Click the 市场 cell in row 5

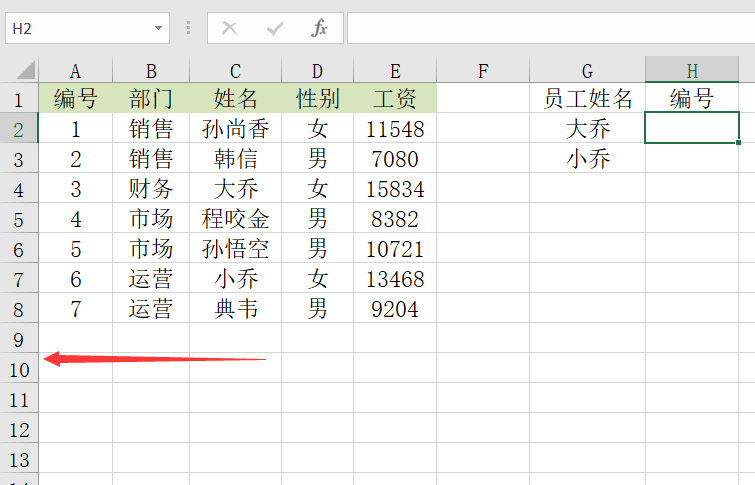coord(151,218)
